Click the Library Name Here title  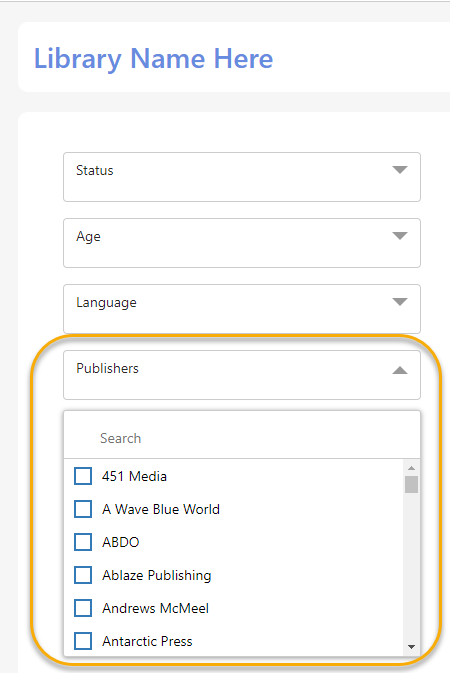click(153, 59)
